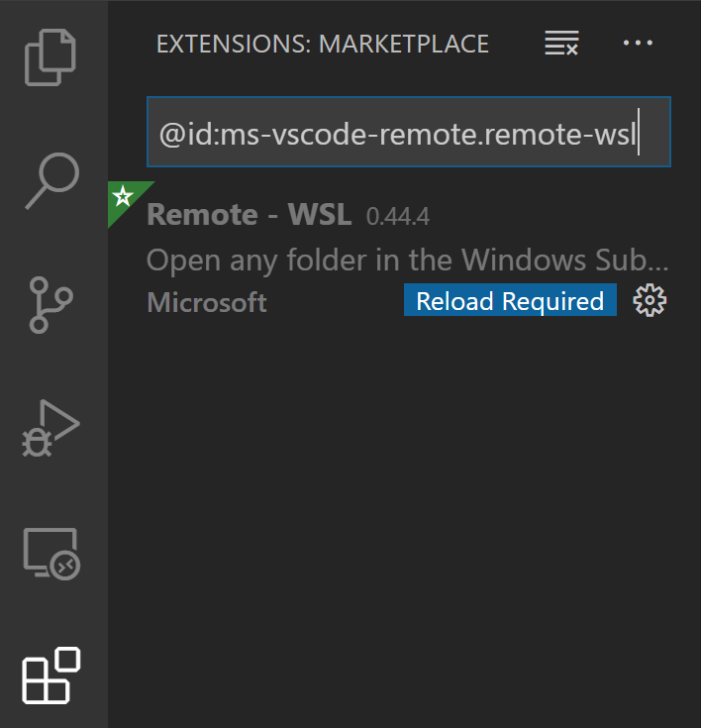The height and width of the screenshot is (728, 701).
Task: Switch to the Source Control view
Action: pos(52,305)
